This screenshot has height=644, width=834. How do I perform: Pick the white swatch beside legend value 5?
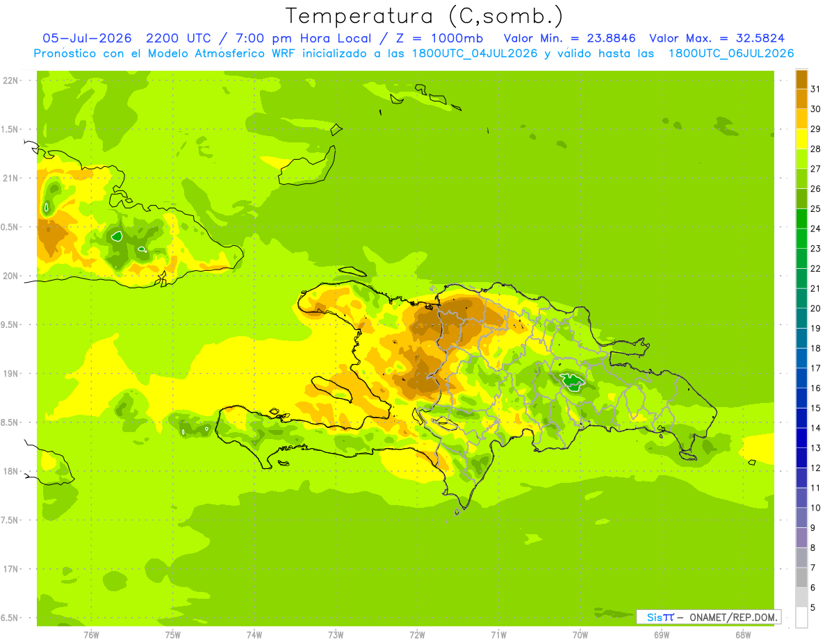click(801, 617)
